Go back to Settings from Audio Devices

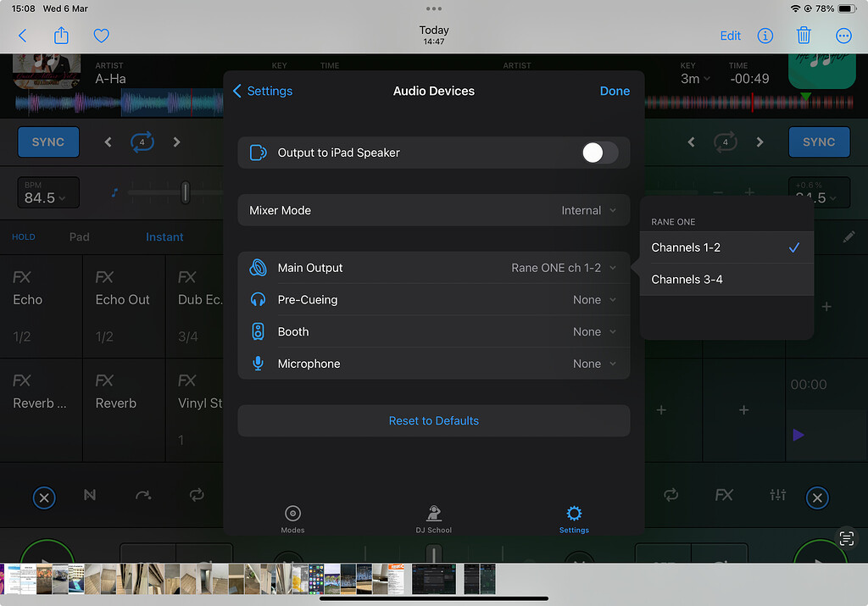point(263,91)
